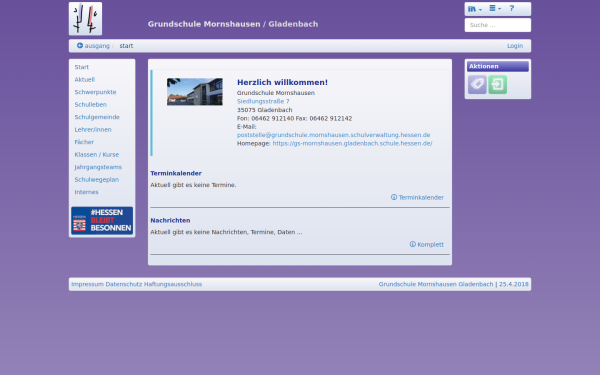Click the school building photo

194,92
